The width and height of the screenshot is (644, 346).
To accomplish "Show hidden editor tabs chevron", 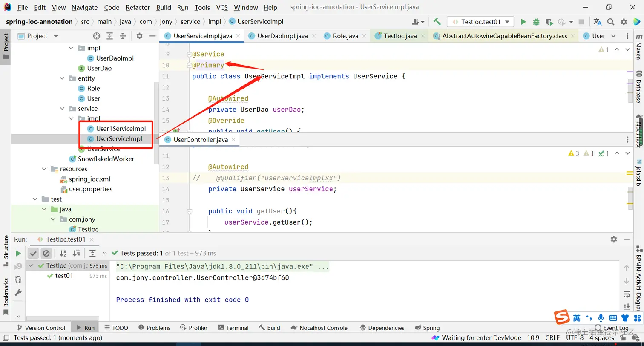I will 613,36.
